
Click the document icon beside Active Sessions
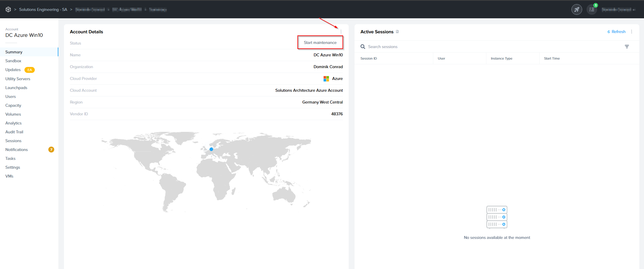click(397, 32)
